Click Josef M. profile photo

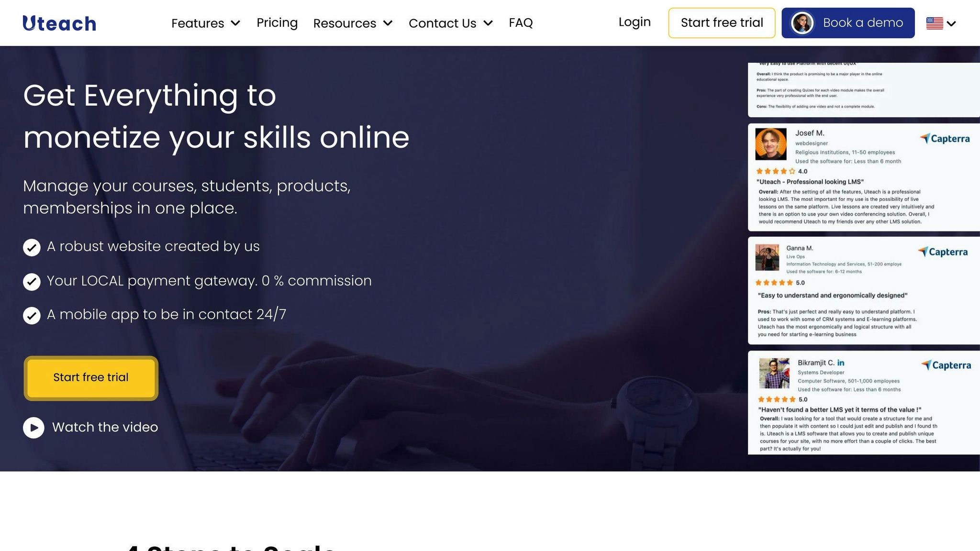(771, 144)
